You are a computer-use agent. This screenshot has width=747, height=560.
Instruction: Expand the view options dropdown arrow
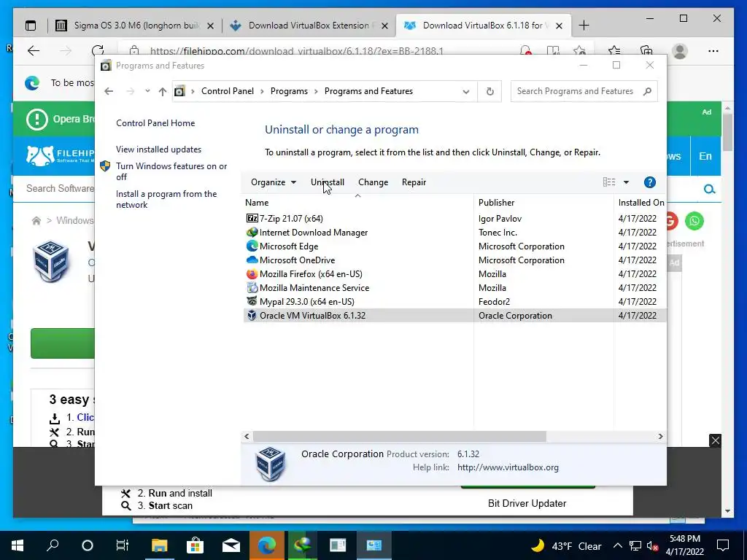626,182
